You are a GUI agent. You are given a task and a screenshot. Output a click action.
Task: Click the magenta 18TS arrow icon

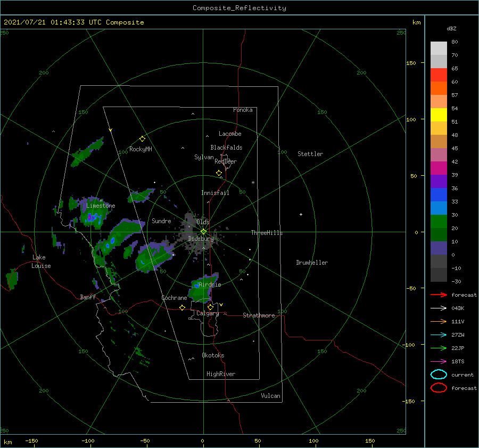point(439,362)
